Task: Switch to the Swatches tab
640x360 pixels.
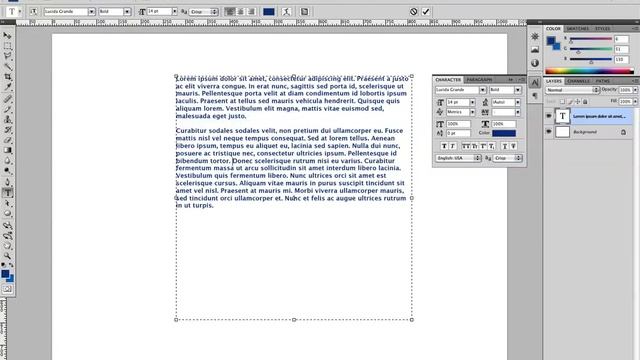Action: (578, 29)
